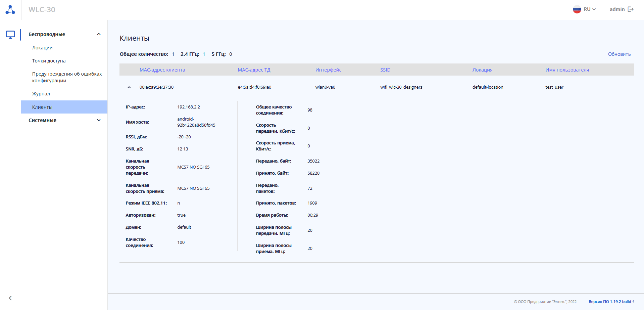Viewport: 644px width, 310px height.
Task: Click the logout icon next to admin
Action: pyautogui.click(x=631, y=9)
